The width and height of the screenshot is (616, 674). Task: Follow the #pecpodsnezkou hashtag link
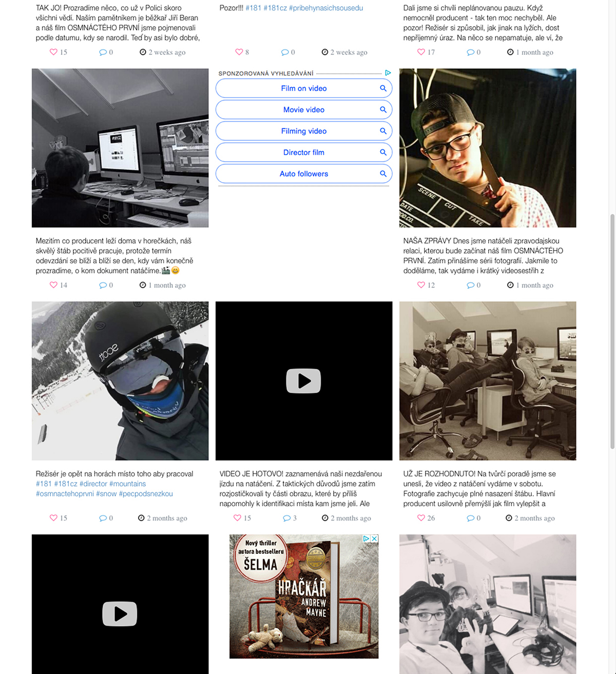pos(146,494)
